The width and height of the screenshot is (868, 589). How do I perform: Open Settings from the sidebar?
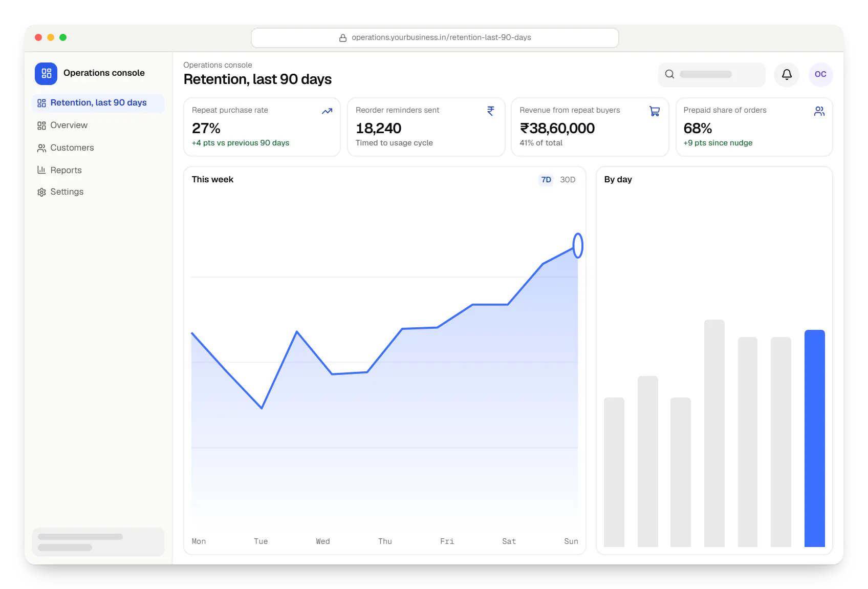coord(98,192)
